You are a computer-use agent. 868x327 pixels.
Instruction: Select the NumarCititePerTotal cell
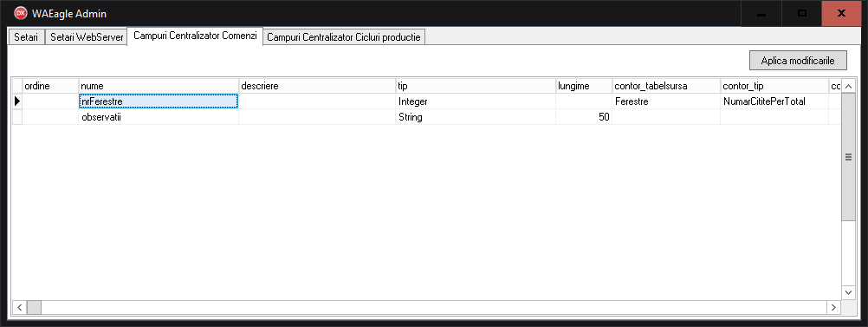(774, 101)
